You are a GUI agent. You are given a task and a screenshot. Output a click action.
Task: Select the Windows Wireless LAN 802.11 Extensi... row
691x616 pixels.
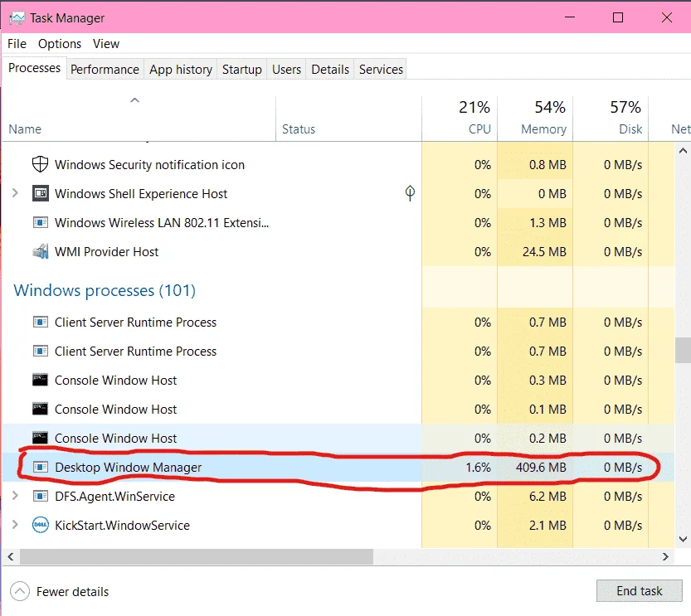[x=338, y=222]
